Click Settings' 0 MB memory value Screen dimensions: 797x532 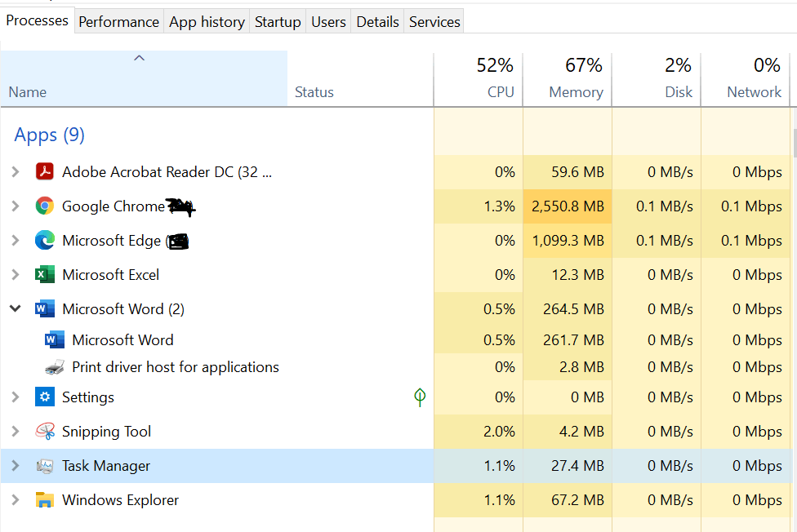(x=587, y=397)
